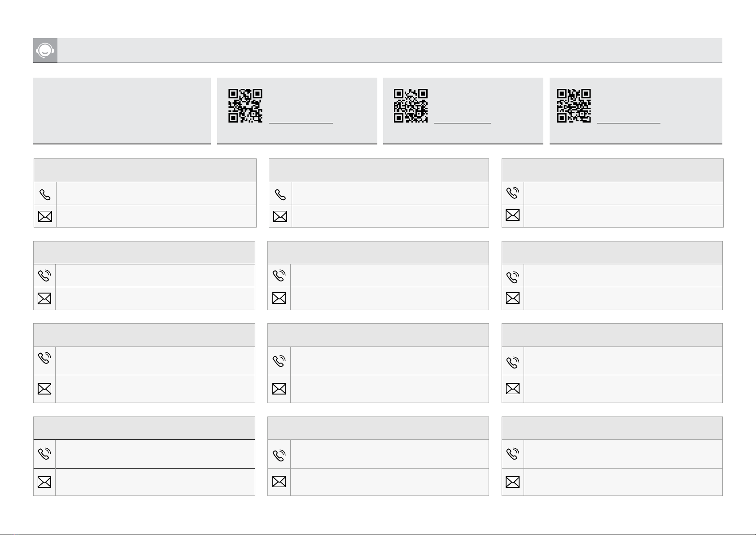Click ringing phone icon in third row's middle card
756x535 pixels.
[279, 360]
